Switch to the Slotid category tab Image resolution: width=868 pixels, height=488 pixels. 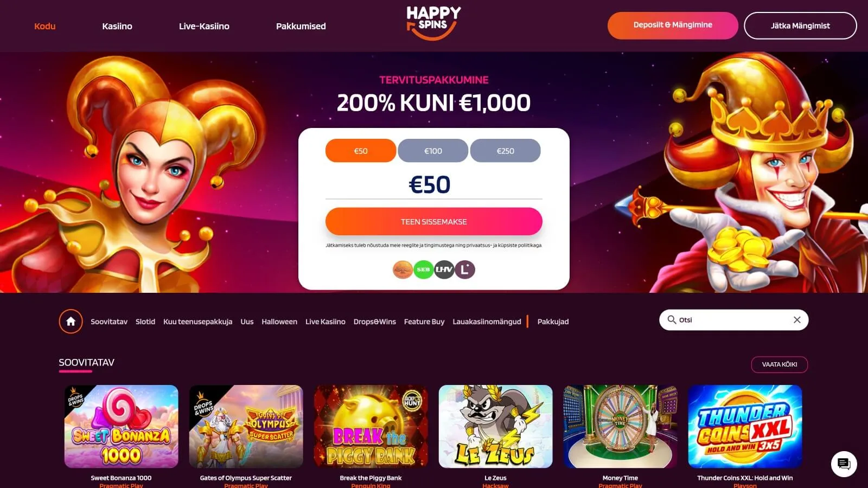tap(145, 322)
